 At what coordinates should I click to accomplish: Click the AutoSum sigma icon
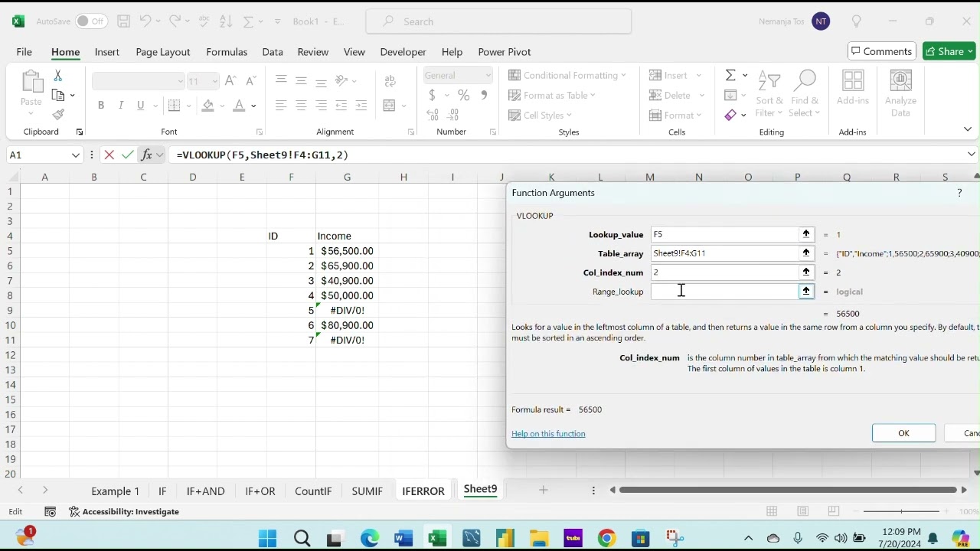coord(730,75)
